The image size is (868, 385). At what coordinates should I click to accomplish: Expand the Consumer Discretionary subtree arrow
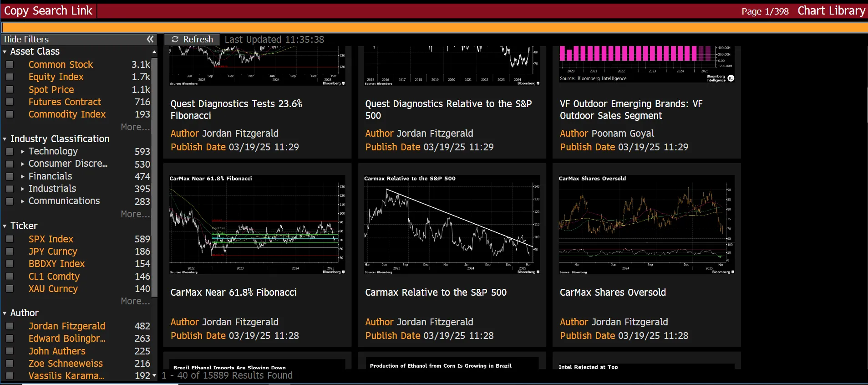click(x=22, y=164)
